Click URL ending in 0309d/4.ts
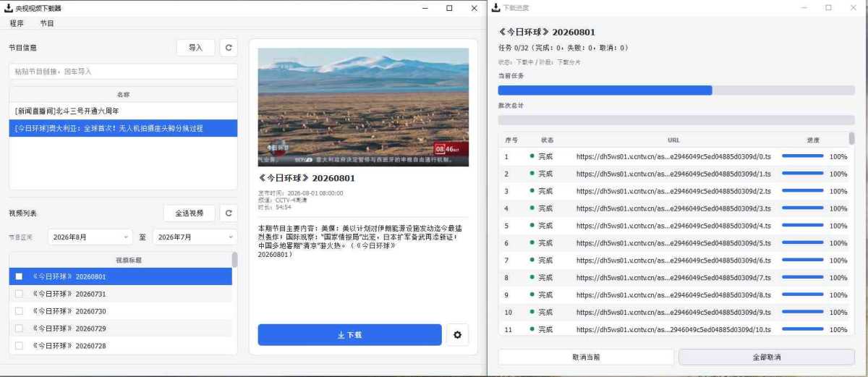The image size is (868, 377). point(673,226)
